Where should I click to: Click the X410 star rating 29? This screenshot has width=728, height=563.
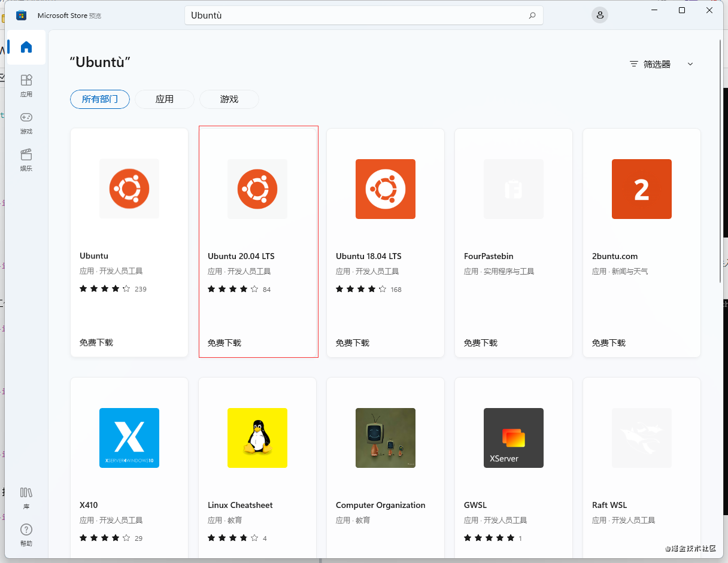click(111, 538)
